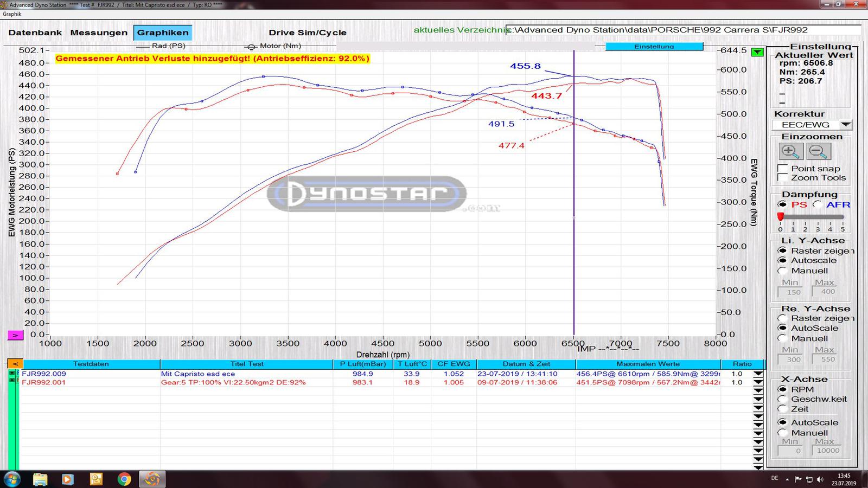
Task: Click the green triangle icon above the chart
Action: [757, 52]
